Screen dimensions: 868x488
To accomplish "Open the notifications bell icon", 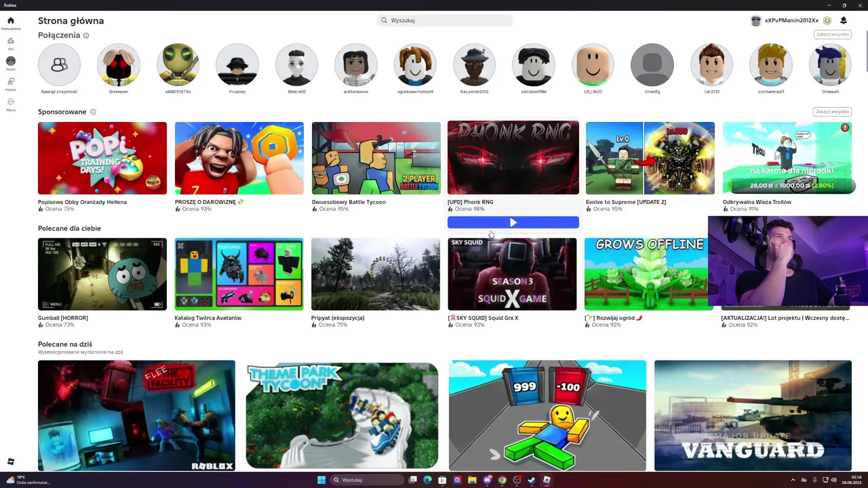I will (x=844, y=20).
